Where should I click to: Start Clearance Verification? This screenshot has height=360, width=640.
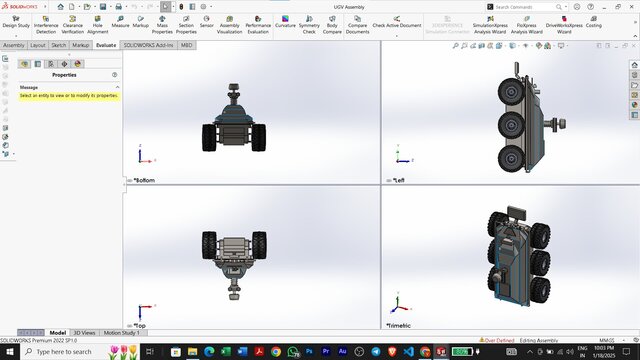tap(73, 25)
